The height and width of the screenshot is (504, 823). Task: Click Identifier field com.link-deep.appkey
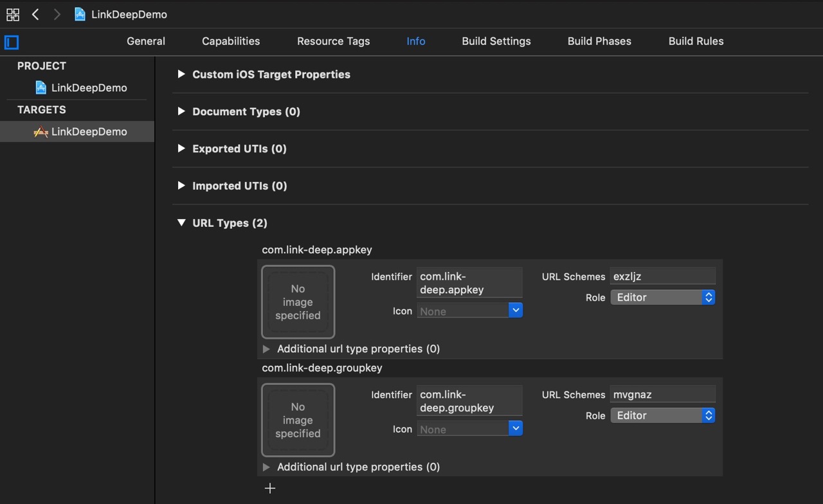pos(469,283)
